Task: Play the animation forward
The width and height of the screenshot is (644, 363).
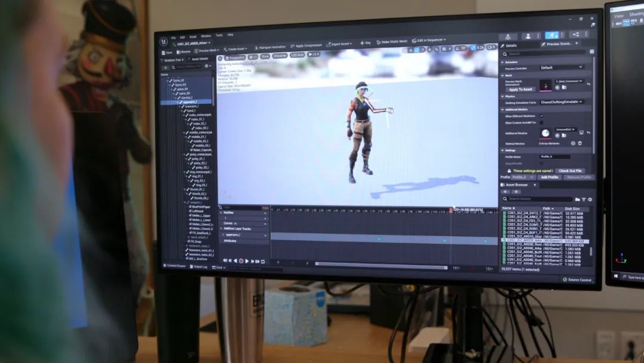Action: [247, 261]
